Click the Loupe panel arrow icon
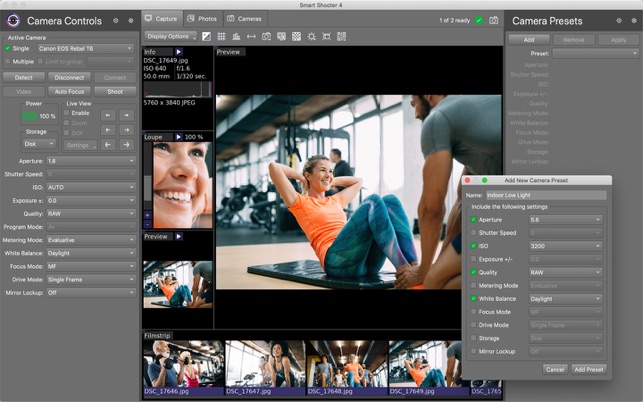Screen dimensions: 643x402 [x=179, y=137]
